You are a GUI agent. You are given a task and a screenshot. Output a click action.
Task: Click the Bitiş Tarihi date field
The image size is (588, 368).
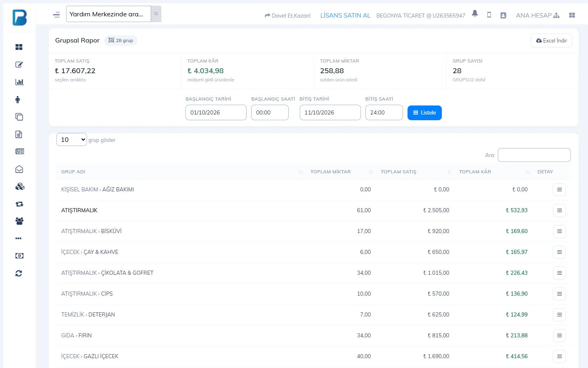(330, 112)
